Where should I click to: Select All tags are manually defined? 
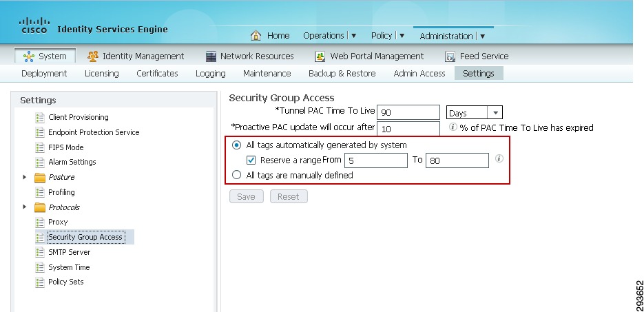[236, 176]
